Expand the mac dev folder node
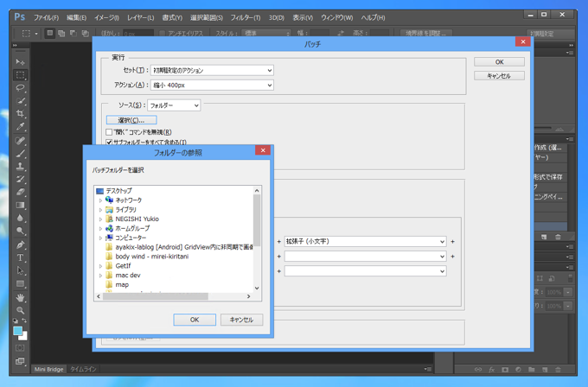This screenshot has height=387, width=588. click(x=100, y=276)
